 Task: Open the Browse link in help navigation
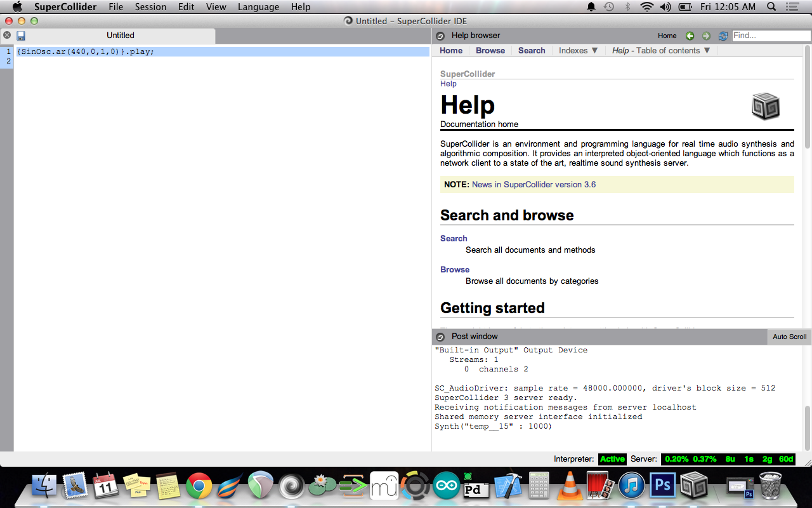coord(490,50)
